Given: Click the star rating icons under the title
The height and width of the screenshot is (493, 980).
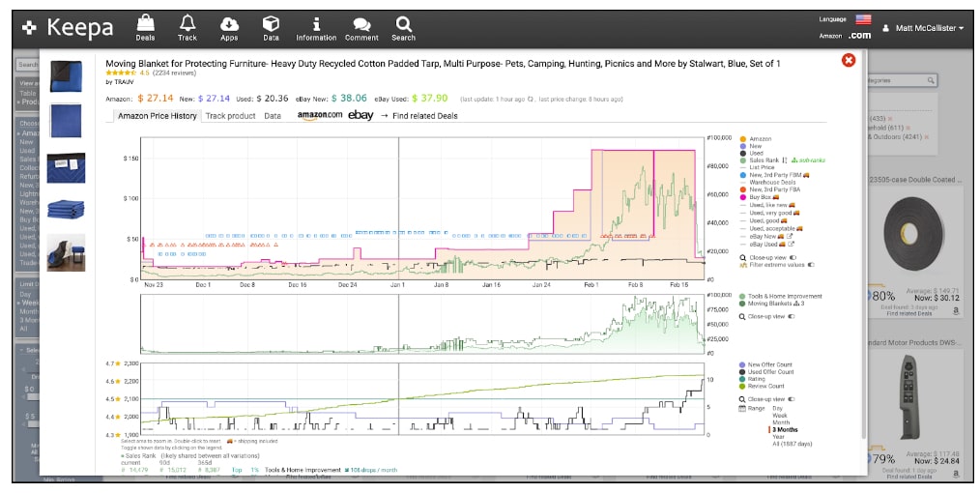Looking at the screenshot, I should (x=121, y=73).
